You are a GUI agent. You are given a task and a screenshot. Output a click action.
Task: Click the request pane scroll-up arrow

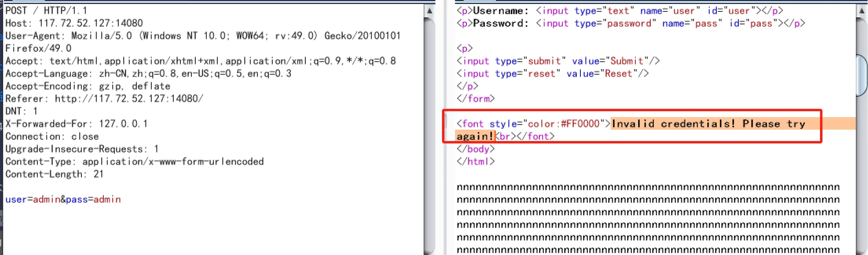[x=429, y=11]
